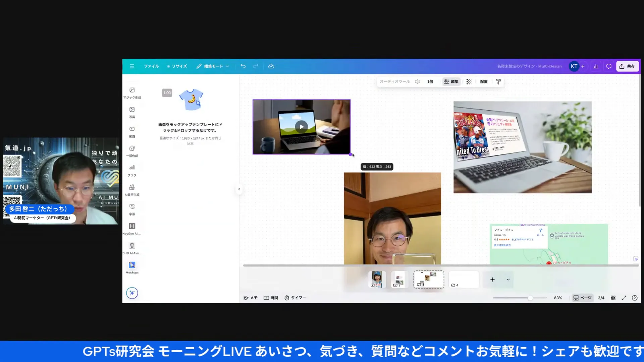Undo the last action
This screenshot has width=644, height=362.
pos(243,66)
